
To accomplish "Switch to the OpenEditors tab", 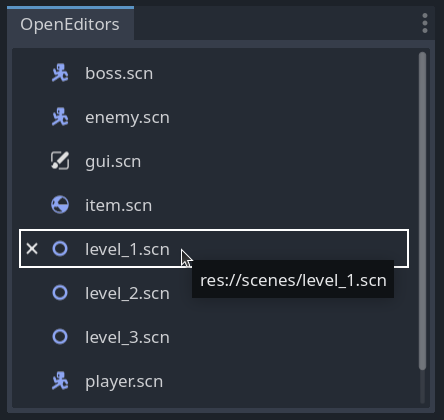I will point(70,24).
